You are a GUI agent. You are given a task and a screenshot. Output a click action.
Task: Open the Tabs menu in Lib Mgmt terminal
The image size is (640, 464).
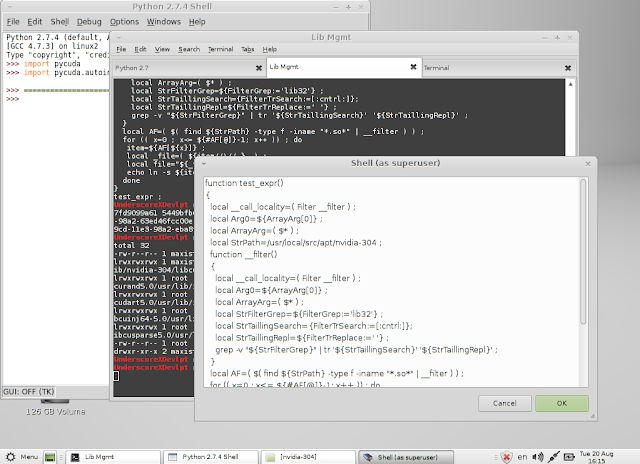point(247,49)
